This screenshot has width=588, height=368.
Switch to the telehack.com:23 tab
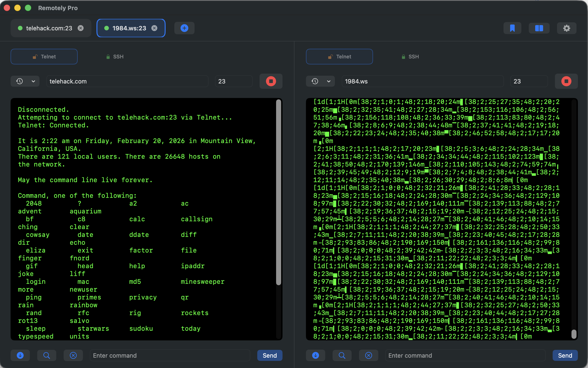coord(51,28)
